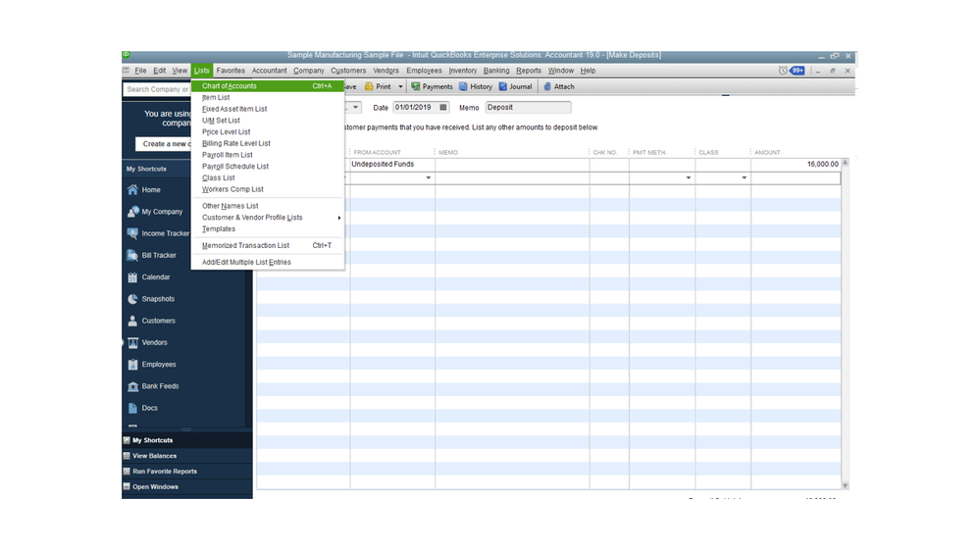Open the Bank Feeds icon
The height and width of the screenshot is (551, 980).
coord(132,386)
